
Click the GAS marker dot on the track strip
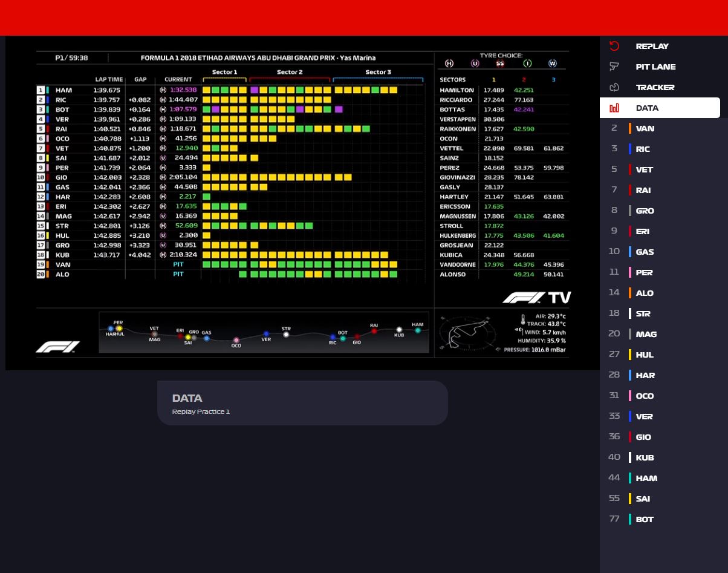point(206,338)
